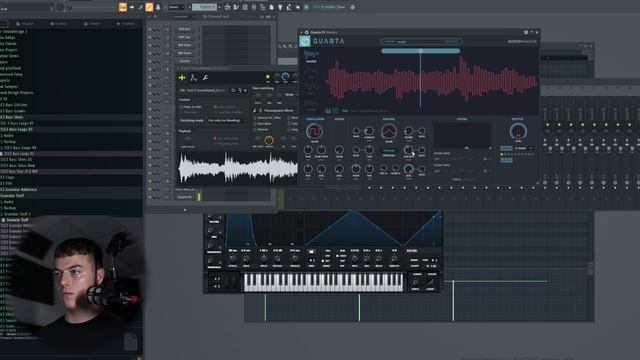Click the first small icon left of FILE in Quanta
Screen dimensions: 640x360
pyautogui.click(x=328, y=111)
